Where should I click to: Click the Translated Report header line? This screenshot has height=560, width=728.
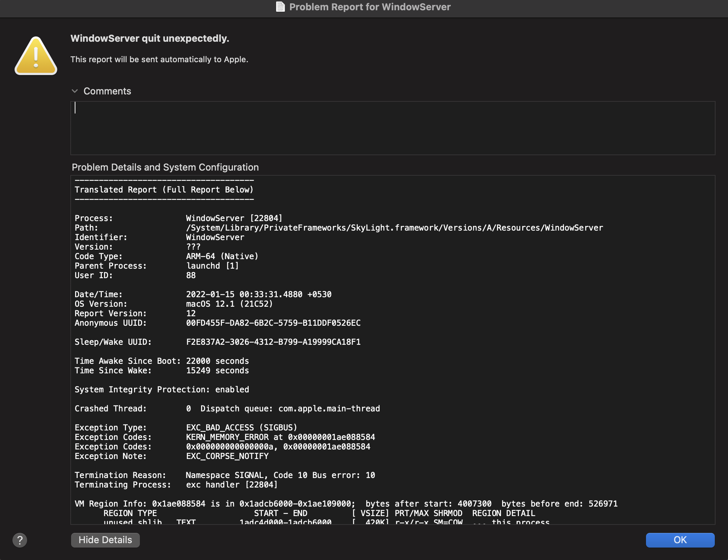click(164, 190)
